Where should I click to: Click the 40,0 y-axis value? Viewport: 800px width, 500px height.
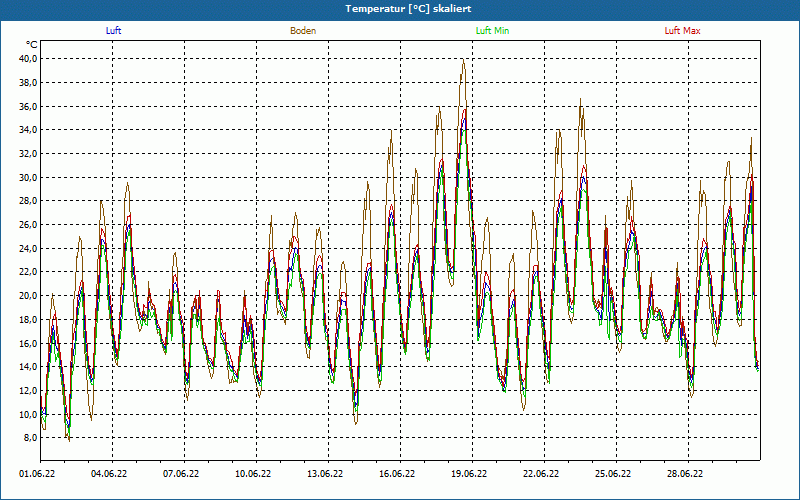[28, 59]
